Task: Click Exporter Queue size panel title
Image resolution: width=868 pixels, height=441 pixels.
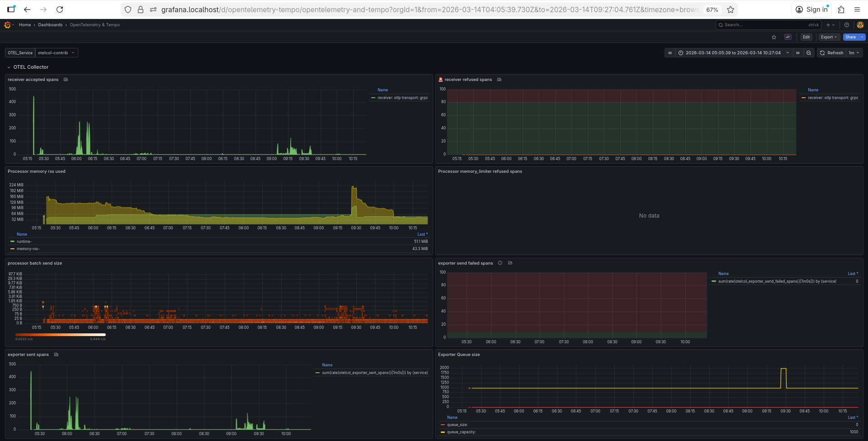Action: 459,355
